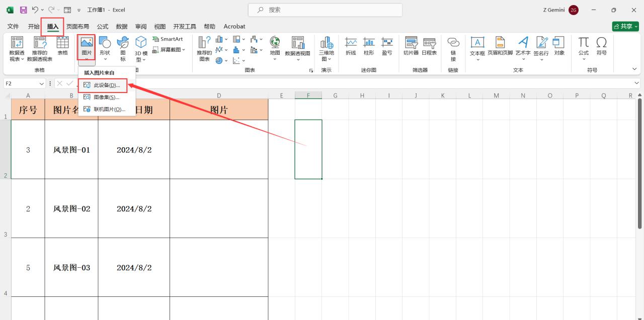Open the Name Box dropdown arrow
The image size is (644, 320).
pos(41,84)
